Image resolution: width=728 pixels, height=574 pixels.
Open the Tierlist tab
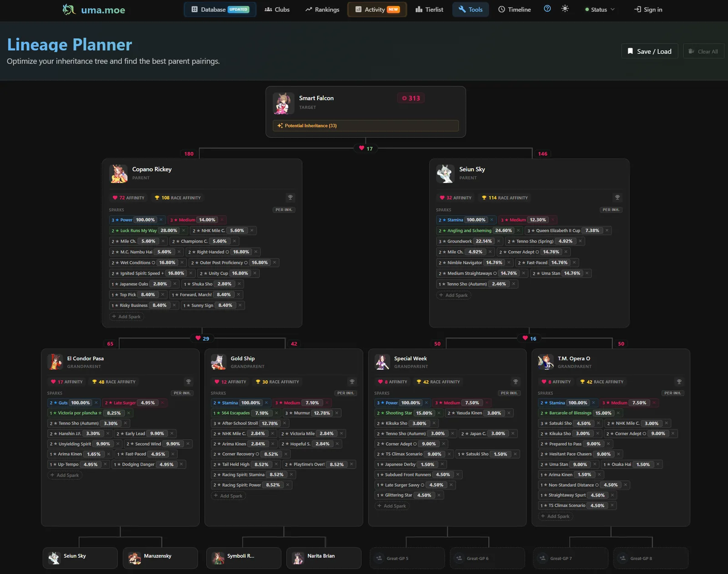(429, 10)
